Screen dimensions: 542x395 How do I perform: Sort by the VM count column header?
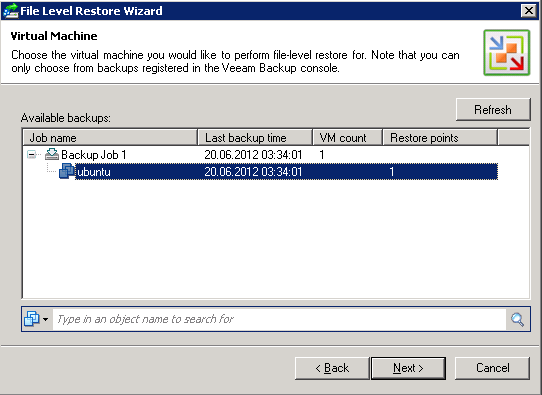[x=347, y=138]
